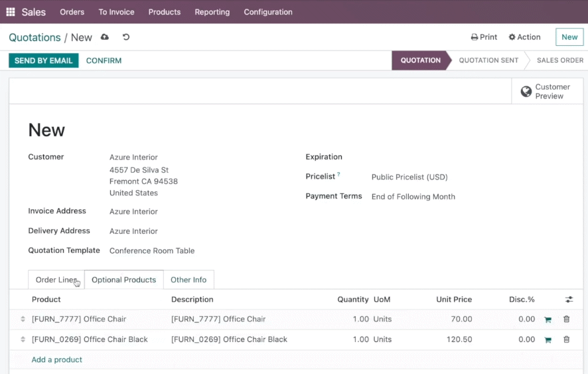
Task: Click product cell [FURN_0269] Office Chair Black
Action: (90, 339)
